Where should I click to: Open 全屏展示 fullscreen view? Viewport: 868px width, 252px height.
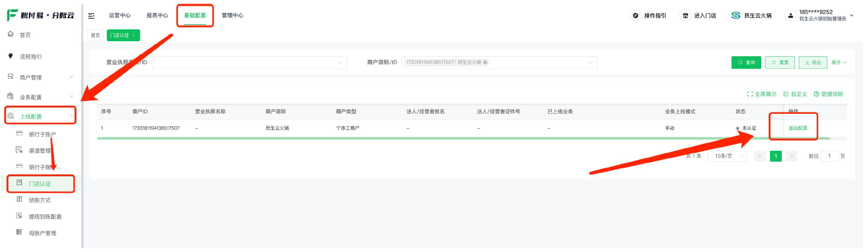762,94
